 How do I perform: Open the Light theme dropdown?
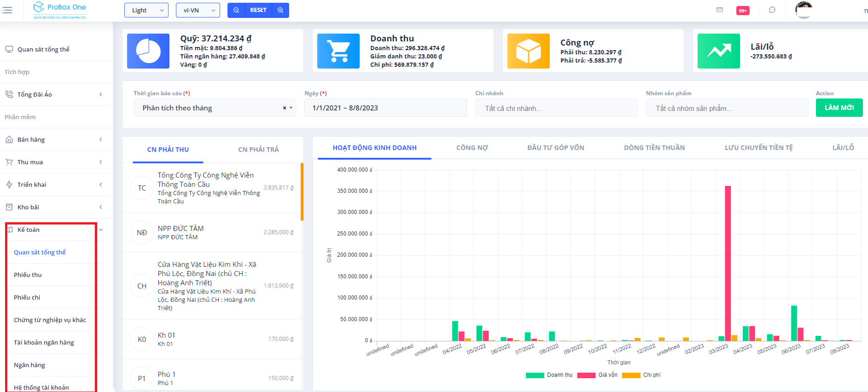pyautogui.click(x=146, y=10)
